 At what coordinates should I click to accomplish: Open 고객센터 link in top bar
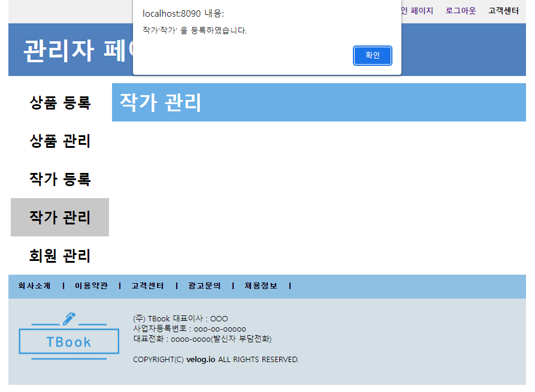pos(503,11)
